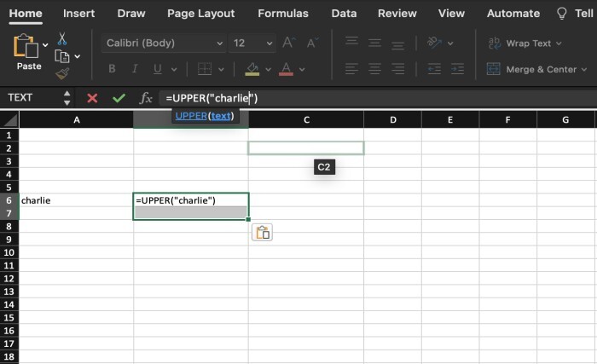Increase indent icon
This screenshot has width=597, height=364.
click(457, 69)
